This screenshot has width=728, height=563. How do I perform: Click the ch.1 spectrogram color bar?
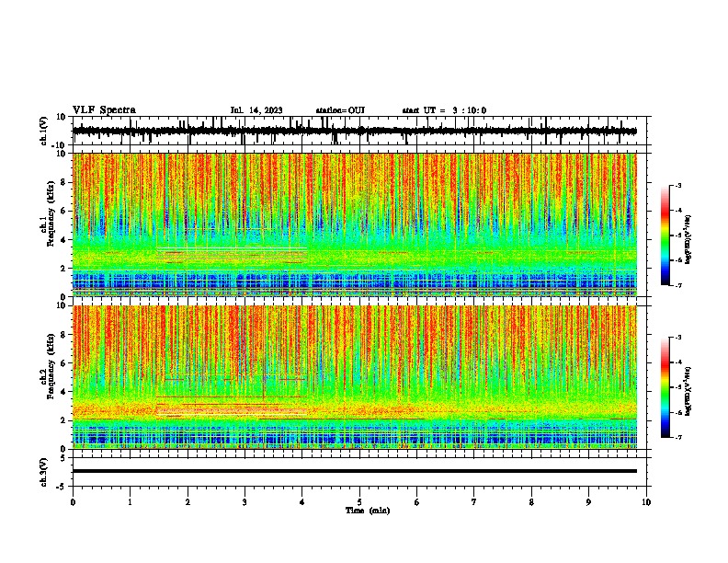coord(665,236)
